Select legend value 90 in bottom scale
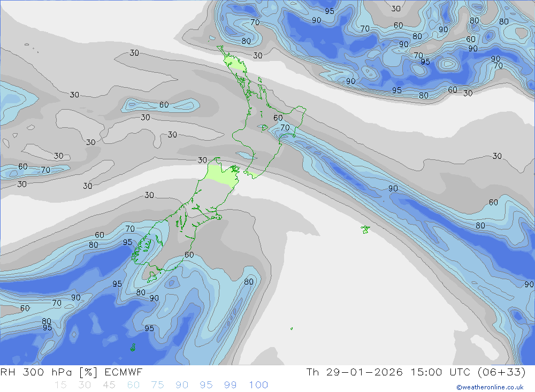 pyautogui.click(x=182, y=385)
